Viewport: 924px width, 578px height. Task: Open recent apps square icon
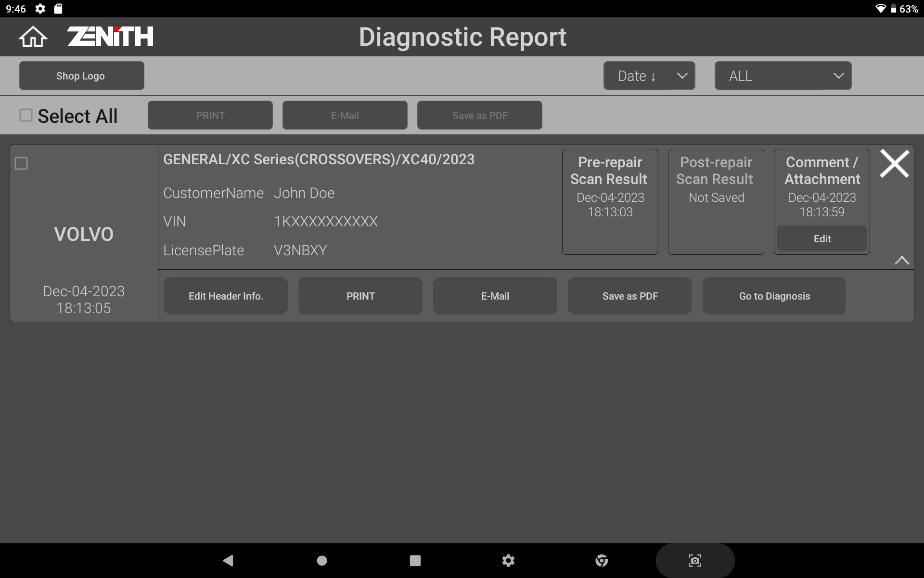[415, 560]
